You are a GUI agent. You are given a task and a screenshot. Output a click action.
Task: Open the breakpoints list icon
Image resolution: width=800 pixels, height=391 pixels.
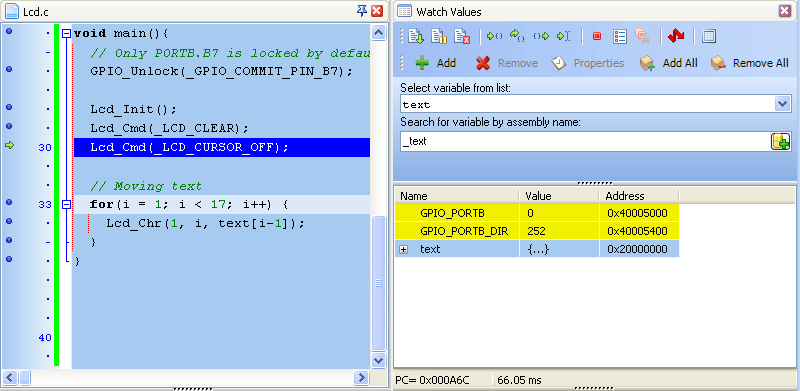pos(619,36)
